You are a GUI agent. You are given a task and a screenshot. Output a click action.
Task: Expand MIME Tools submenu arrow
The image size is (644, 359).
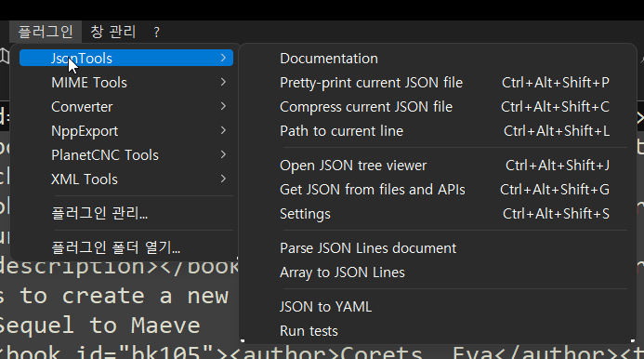[223, 82]
